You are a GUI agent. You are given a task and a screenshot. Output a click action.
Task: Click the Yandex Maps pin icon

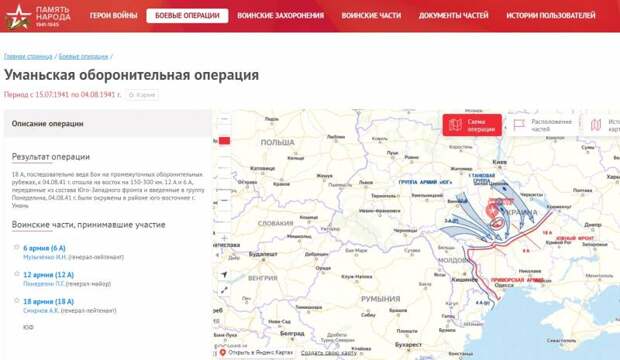(223, 352)
